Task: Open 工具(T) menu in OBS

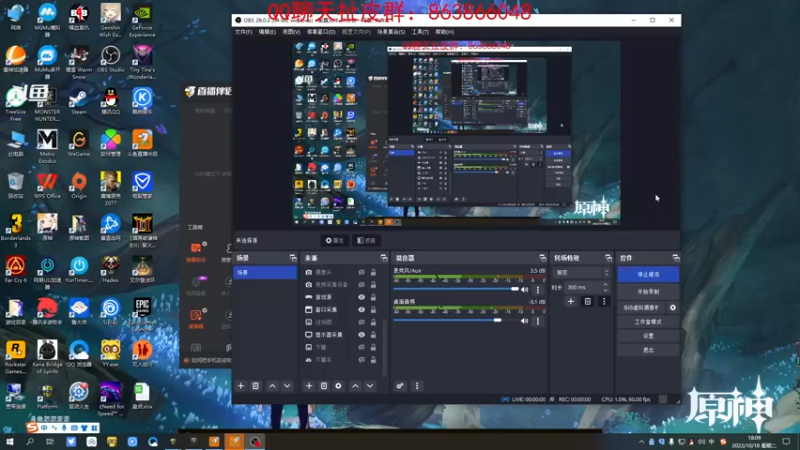Action: coord(420,32)
